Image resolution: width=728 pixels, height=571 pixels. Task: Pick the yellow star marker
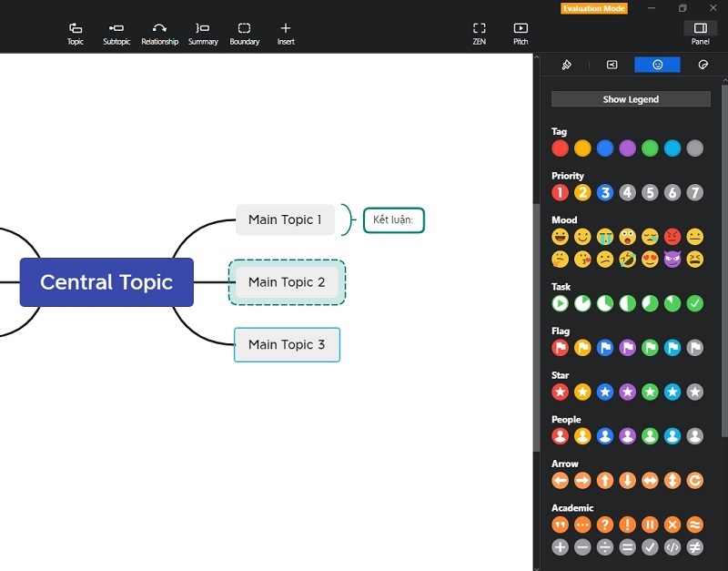click(x=582, y=392)
